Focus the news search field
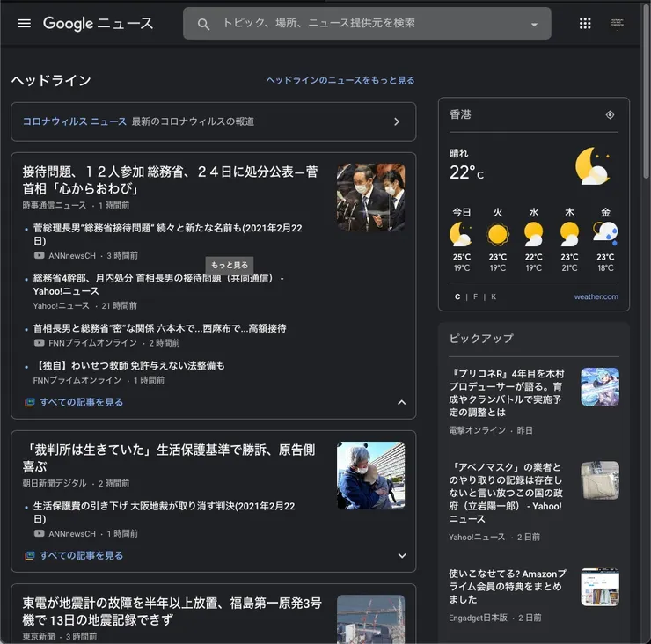The image size is (651, 644). tap(367, 23)
